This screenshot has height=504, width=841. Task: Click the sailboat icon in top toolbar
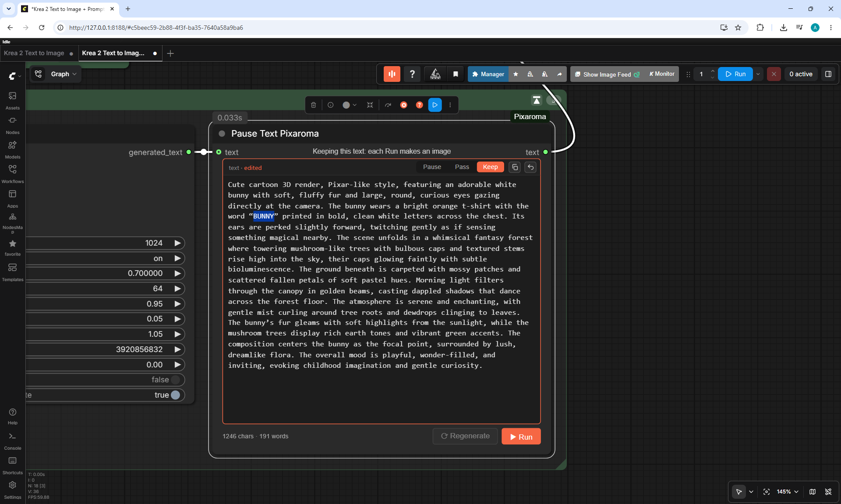pos(435,74)
